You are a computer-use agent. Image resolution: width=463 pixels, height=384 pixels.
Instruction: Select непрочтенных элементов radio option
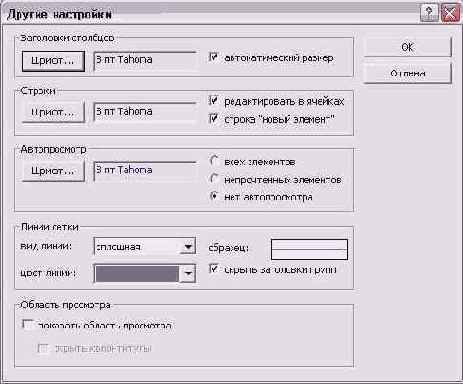pyautogui.click(x=214, y=179)
